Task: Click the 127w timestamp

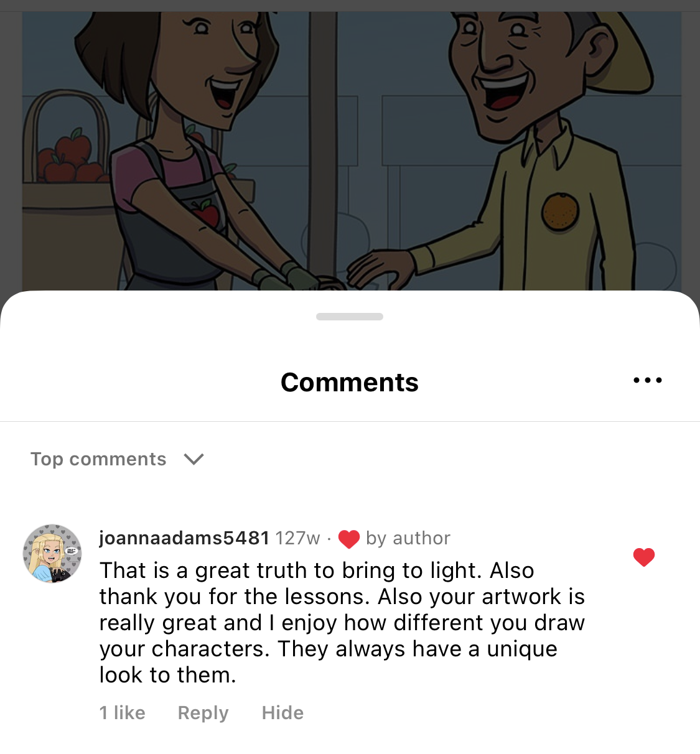Action: [297, 538]
